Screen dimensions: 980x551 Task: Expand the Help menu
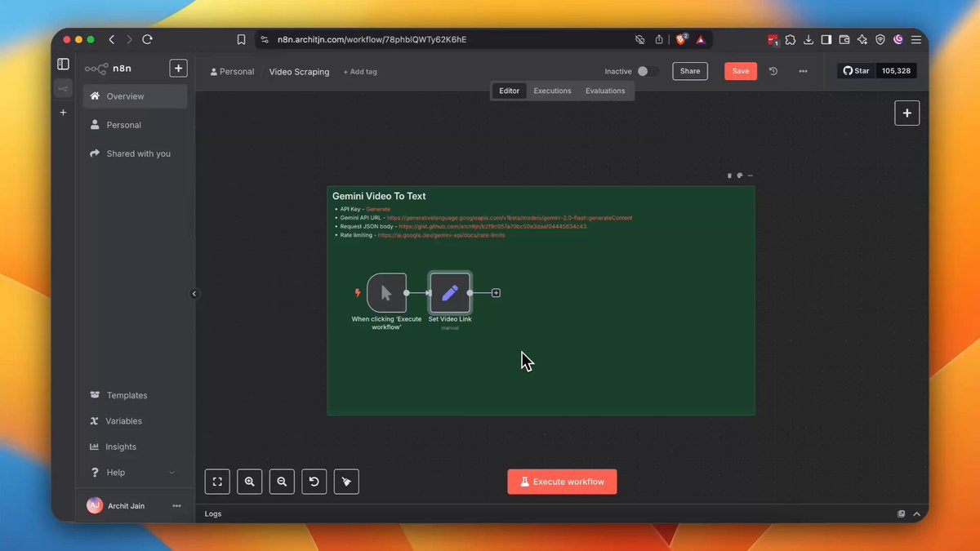(x=136, y=473)
